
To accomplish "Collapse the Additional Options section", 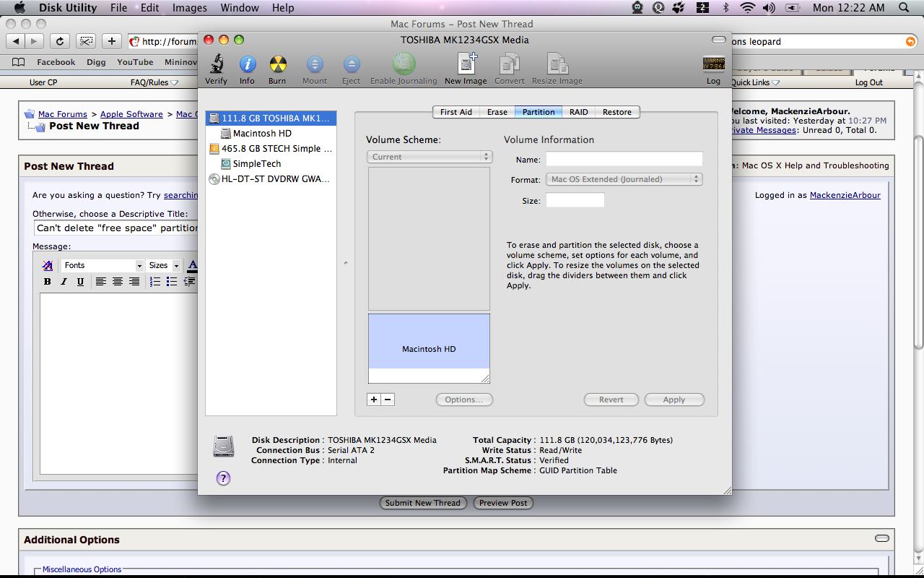I will pyautogui.click(x=881, y=538).
